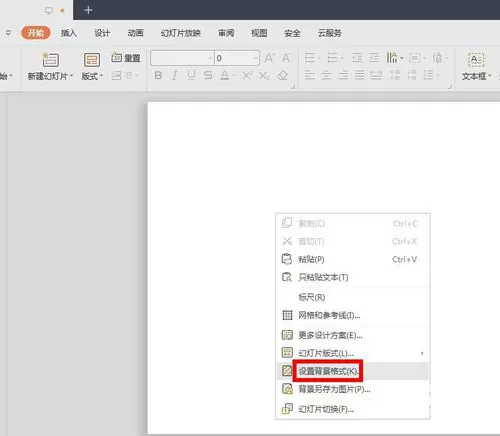Screen dimensions: 500x436
Task: Click the font color A icon
Action: [225, 76]
